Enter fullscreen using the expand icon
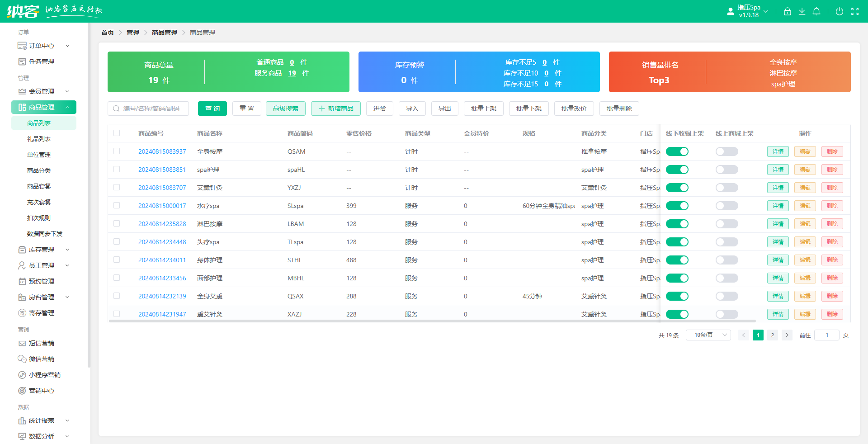 coord(855,11)
